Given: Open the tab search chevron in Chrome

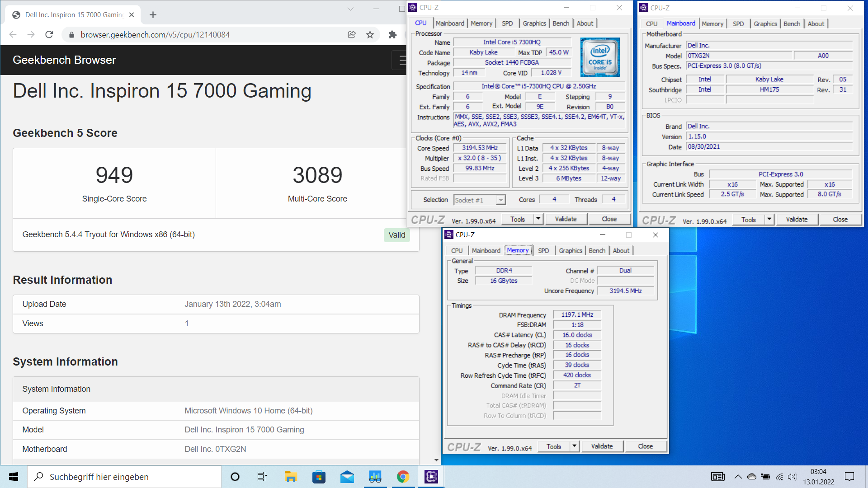Looking at the screenshot, I should (x=350, y=9).
